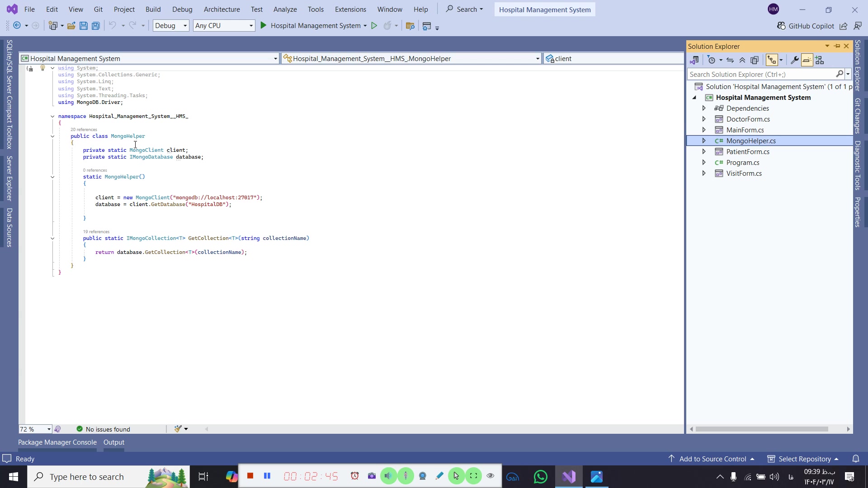Click Collapse All in Solution Explorer
This screenshot has height=488, width=868.
point(742,60)
